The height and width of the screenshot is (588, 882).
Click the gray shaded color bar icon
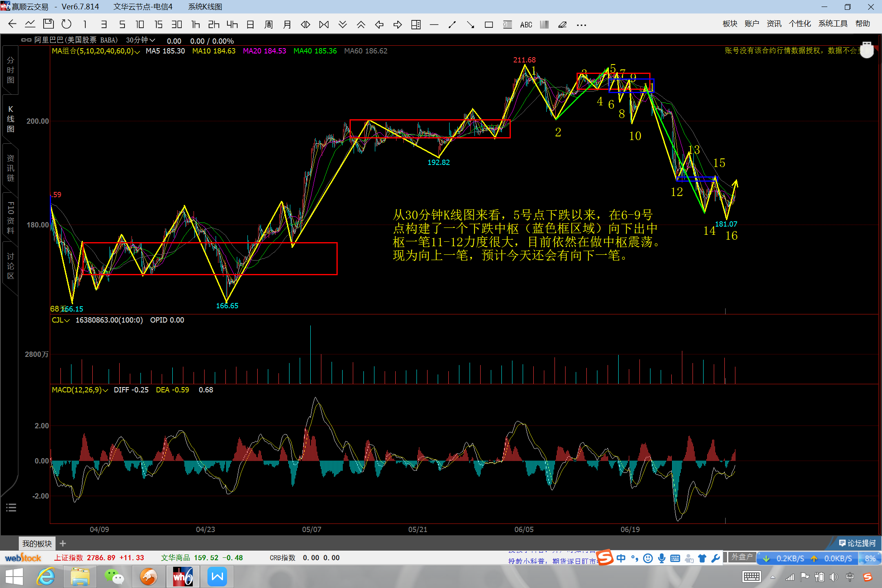coord(544,25)
